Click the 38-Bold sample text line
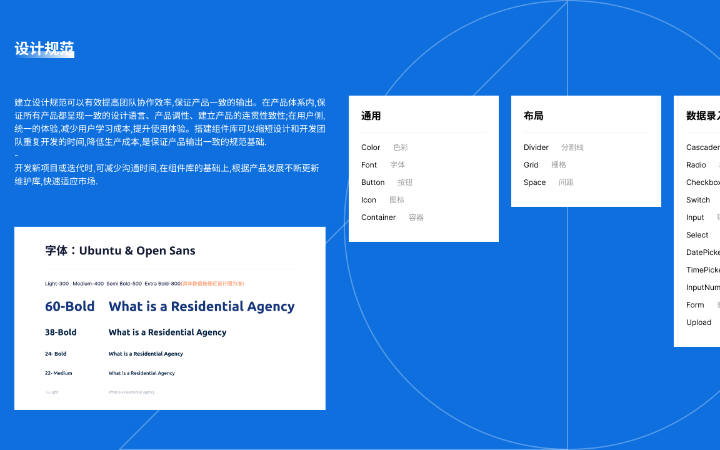 (167, 332)
